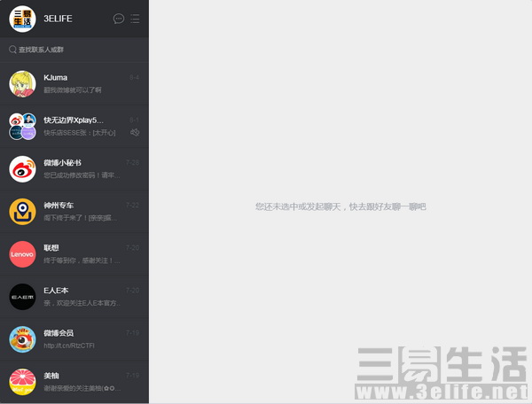The height and width of the screenshot is (404, 532).
Task: Click the 7-28 date on 微博小秘书 row
Action: pos(133,163)
